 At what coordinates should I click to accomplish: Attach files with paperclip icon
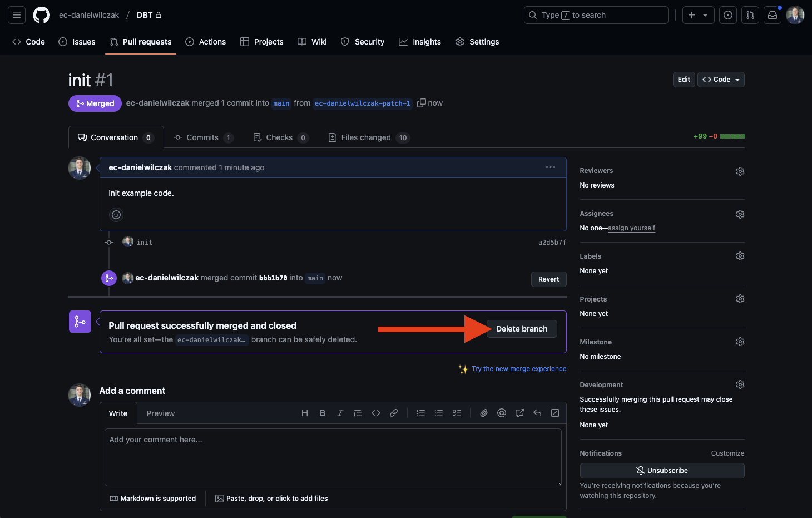click(484, 413)
